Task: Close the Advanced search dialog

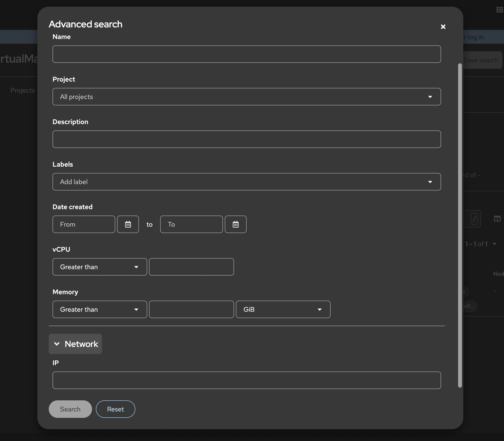Action: [443, 26]
